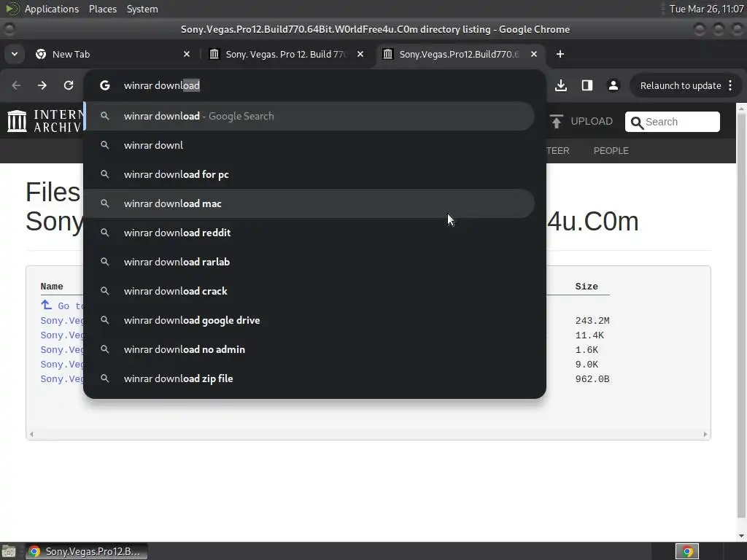Reload the current page
Image resolution: width=747 pixels, height=560 pixels.
click(x=69, y=85)
